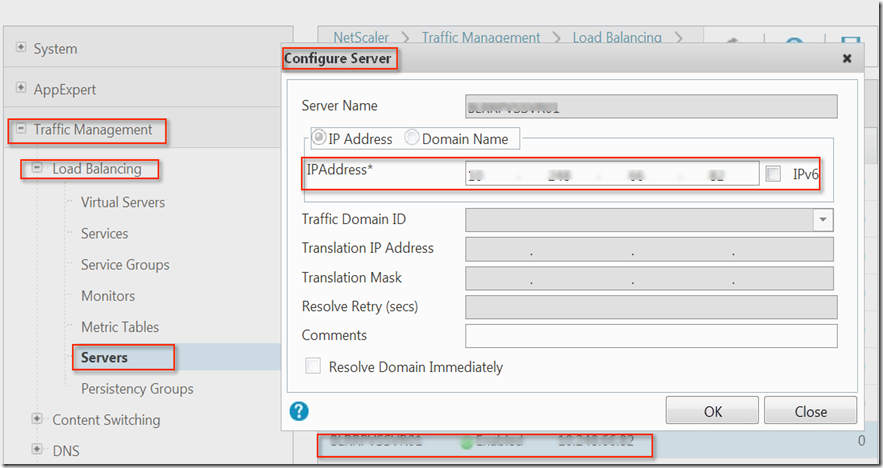Screen dimensions: 883x468
Task: Select the DNS tree label
Action: coord(66,451)
